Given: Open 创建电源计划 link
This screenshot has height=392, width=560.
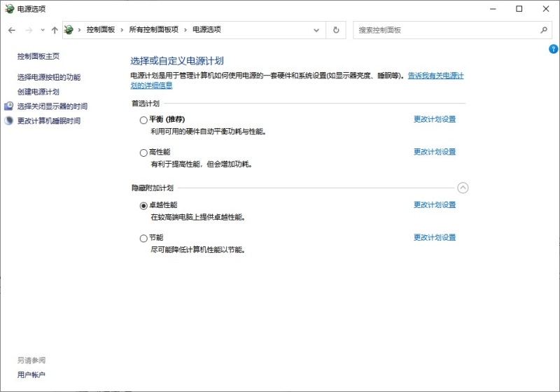Looking at the screenshot, I should pos(38,92).
